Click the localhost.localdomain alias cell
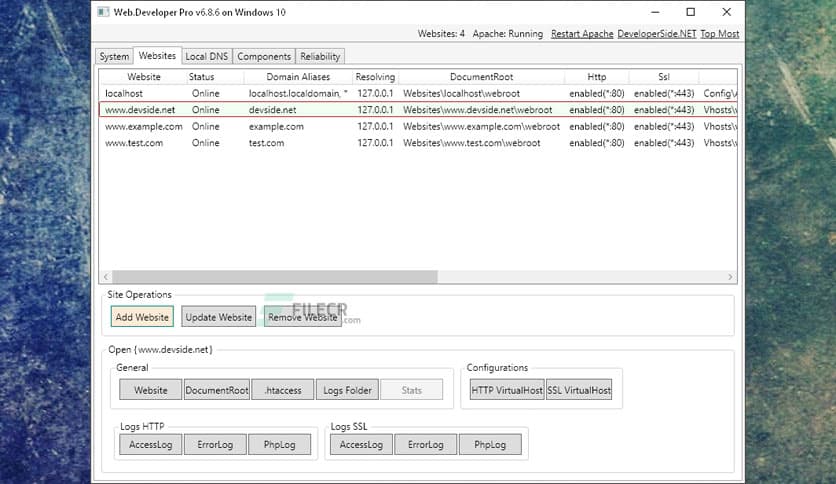This screenshot has height=484, width=836. (298, 93)
